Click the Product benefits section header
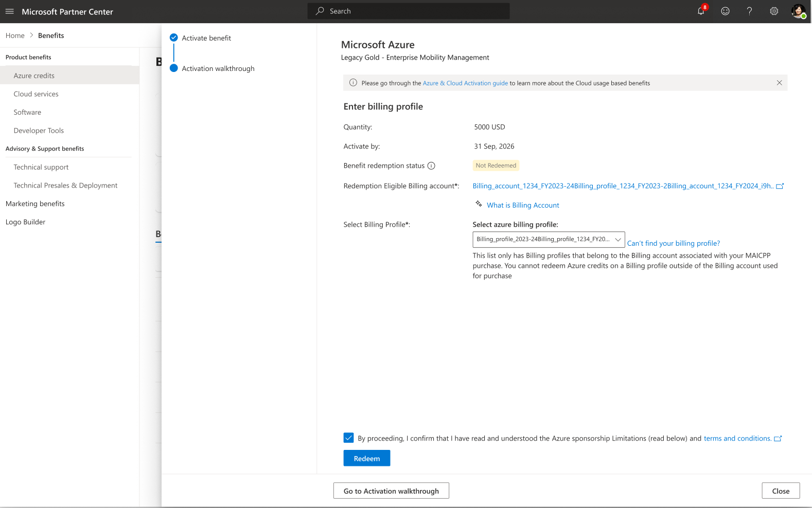This screenshot has width=812, height=508. [28, 57]
